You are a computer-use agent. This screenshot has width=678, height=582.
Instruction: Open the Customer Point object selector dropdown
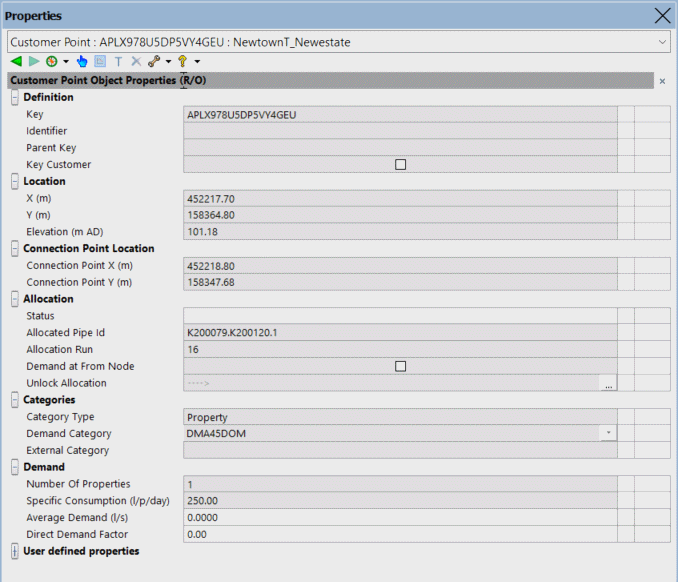(x=662, y=42)
